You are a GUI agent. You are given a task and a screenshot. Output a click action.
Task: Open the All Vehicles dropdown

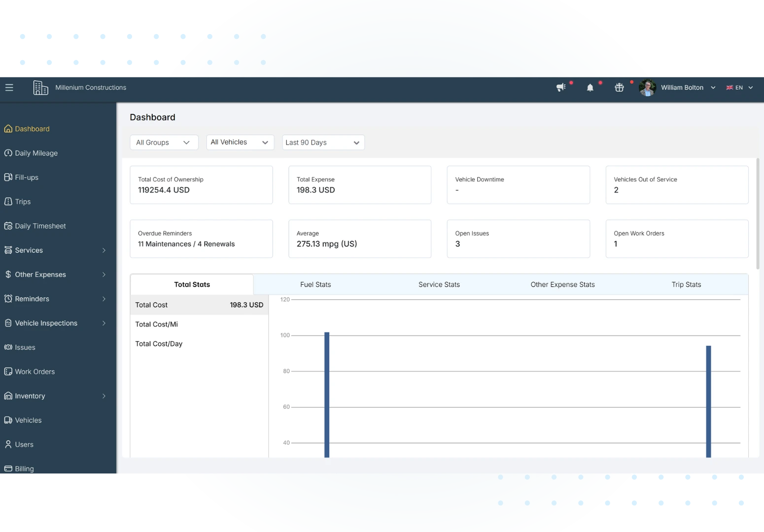[240, 142]
